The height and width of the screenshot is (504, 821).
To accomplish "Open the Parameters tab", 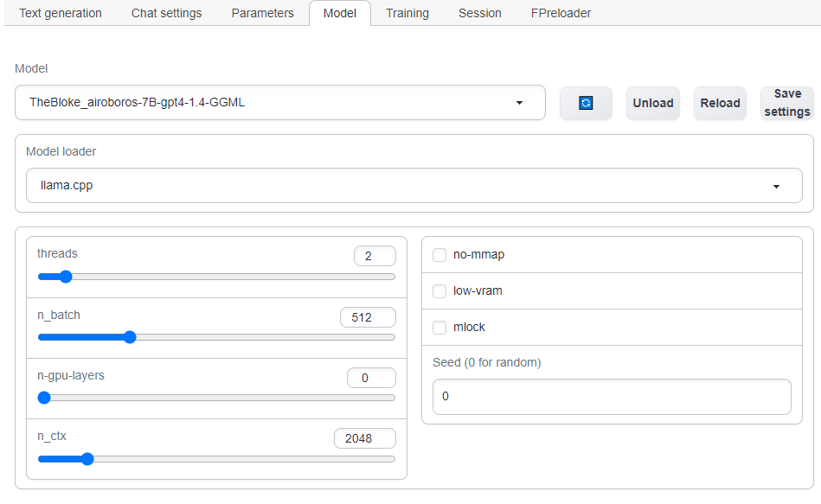I will coord(262,13).
